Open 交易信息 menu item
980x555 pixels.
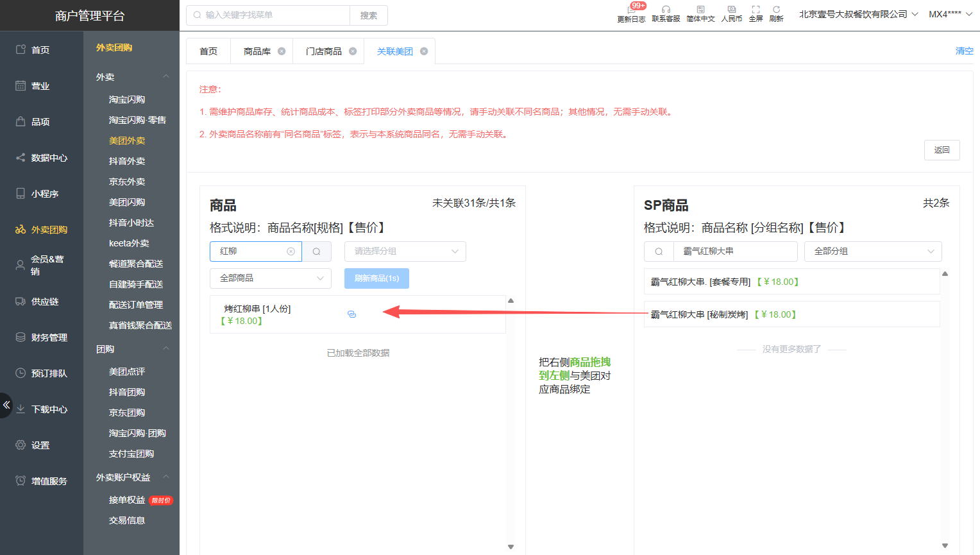(x=127, y=520)
